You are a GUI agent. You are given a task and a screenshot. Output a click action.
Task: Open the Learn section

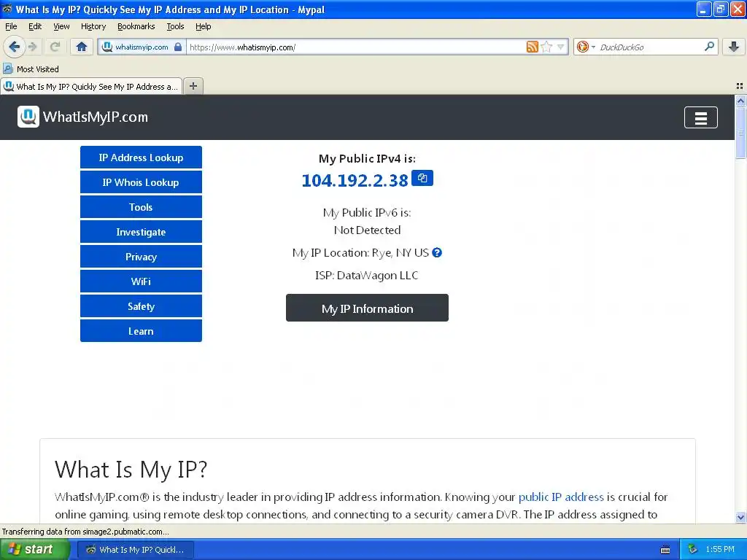point(141,331)
